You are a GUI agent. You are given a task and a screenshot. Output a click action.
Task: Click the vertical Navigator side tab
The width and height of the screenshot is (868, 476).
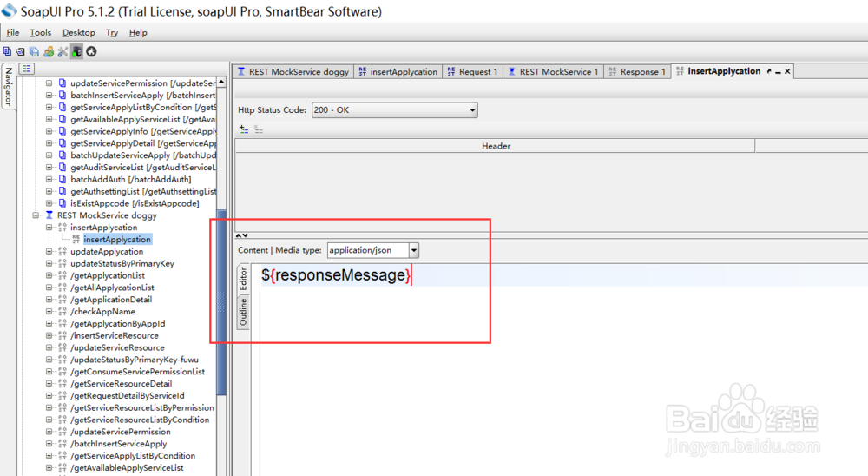pyautogui.click(x=9, y=87)
